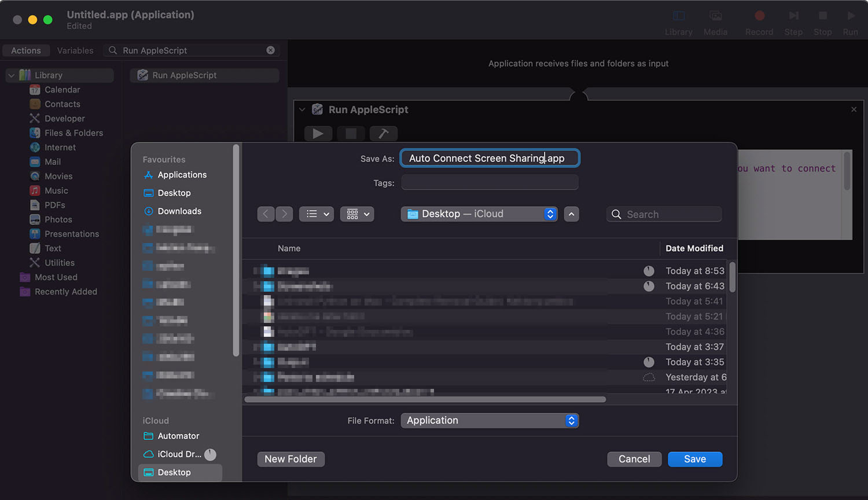
Task: Select Internet category in Library
Action: click(x=60, y=148)
